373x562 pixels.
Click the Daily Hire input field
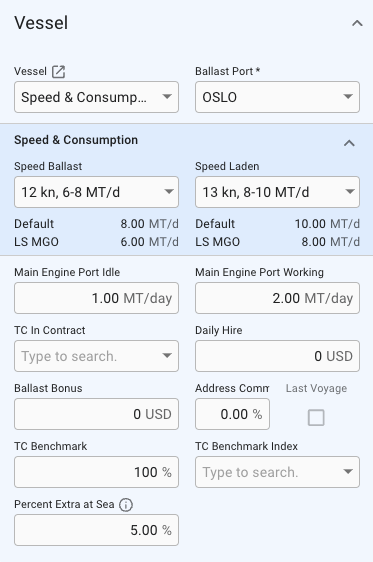[x=277, y=356]
